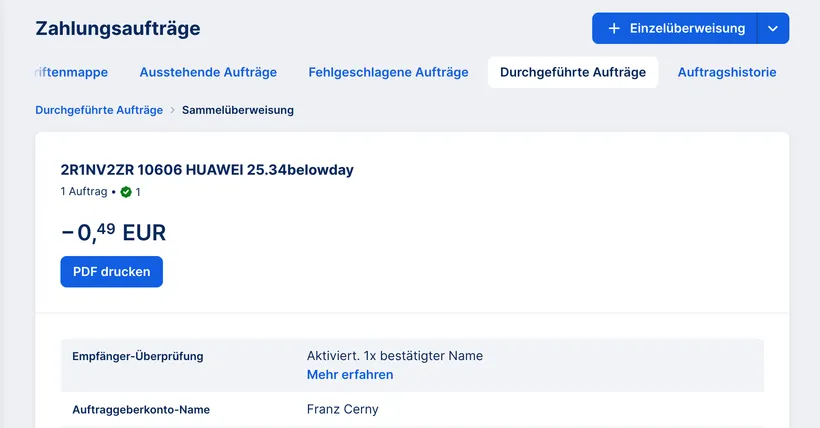Click the breadcrumb chevron separator
The height and width of the screenshot is (428, 820).
click(x=172, y=110)
